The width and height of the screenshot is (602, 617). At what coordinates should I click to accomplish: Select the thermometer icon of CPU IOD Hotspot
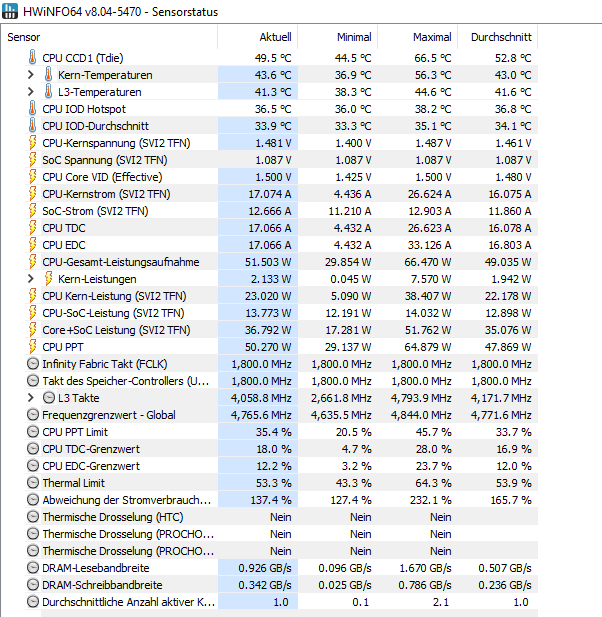pos(33,109)
